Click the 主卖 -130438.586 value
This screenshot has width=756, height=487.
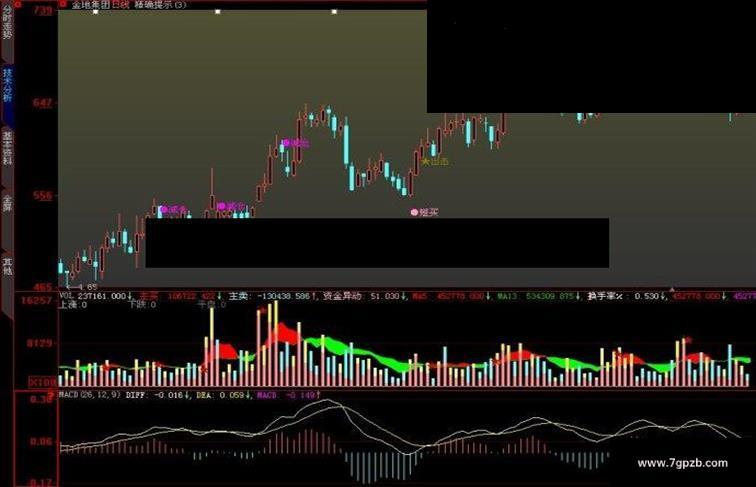[x=272, y=296]
